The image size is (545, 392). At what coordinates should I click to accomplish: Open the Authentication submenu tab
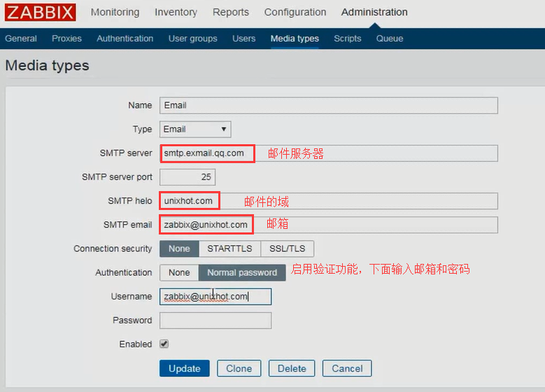pyautogui.click(x=125, y=38)
